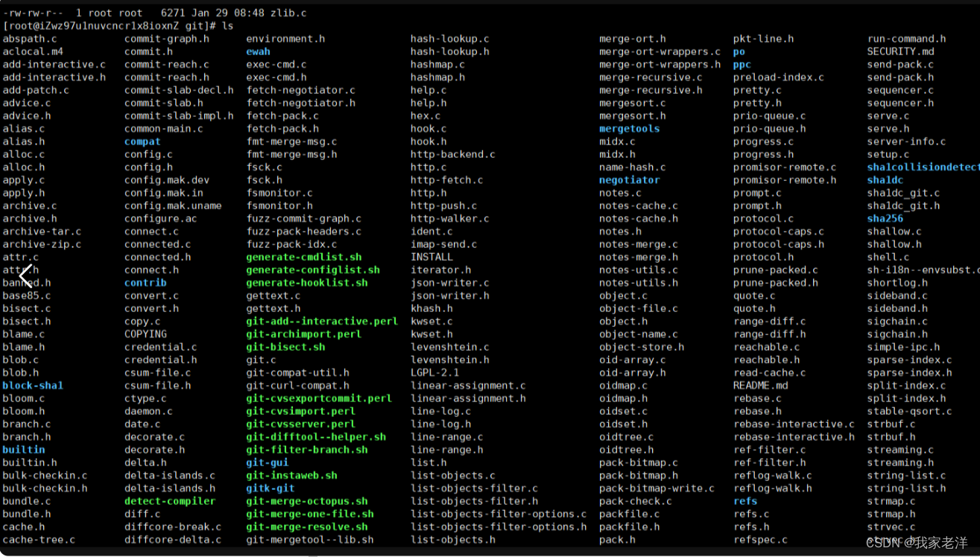
Task: Select git-merge-one-file.sh
Action: [310, 514]
